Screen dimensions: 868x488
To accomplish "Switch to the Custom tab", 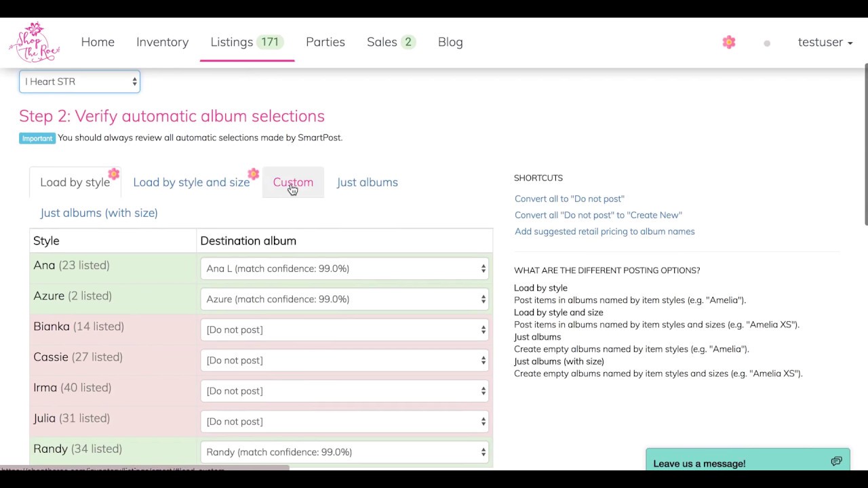I will pos(293,182).
